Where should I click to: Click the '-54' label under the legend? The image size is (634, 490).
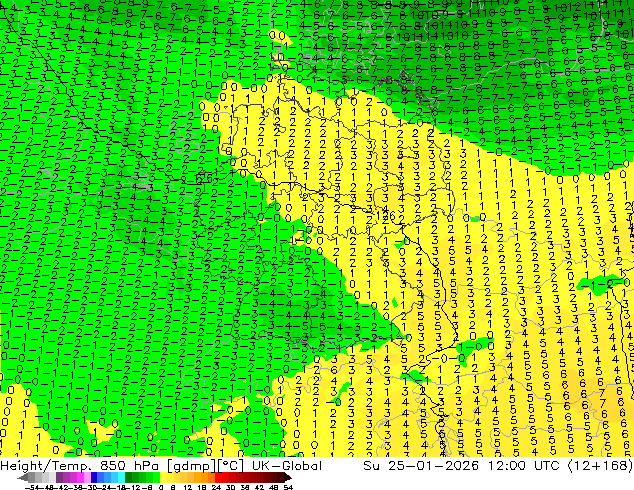33,487
